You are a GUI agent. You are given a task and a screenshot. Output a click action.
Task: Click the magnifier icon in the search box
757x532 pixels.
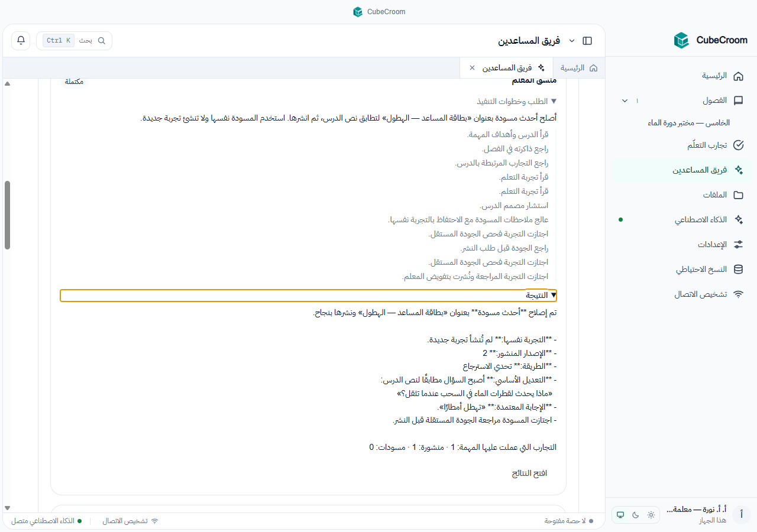coord(102,41)
